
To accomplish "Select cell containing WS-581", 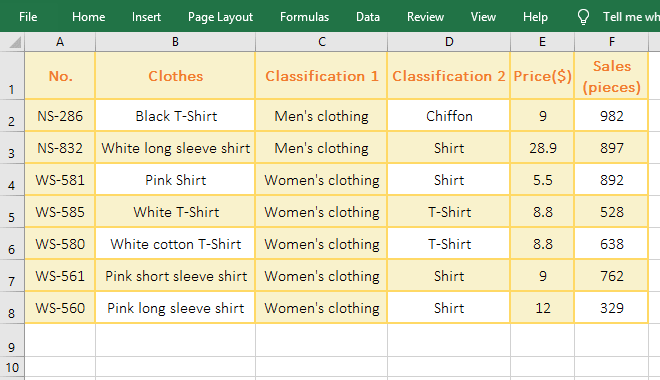I will coord(60,180).
